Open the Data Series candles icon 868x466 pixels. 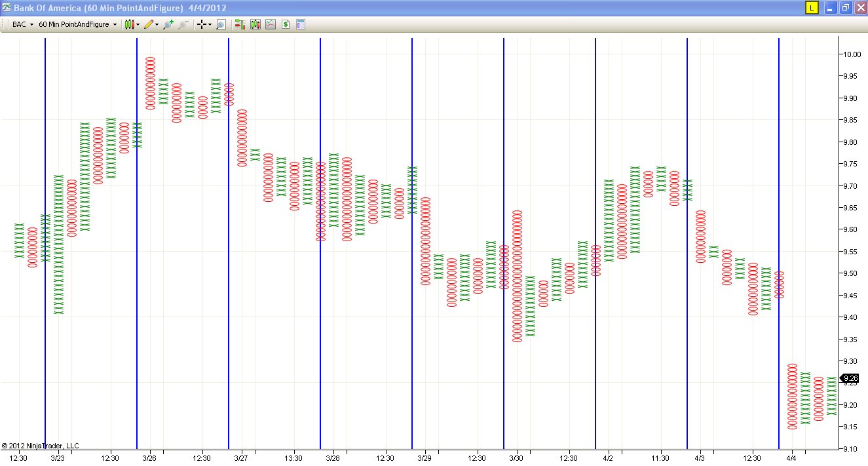255,24
